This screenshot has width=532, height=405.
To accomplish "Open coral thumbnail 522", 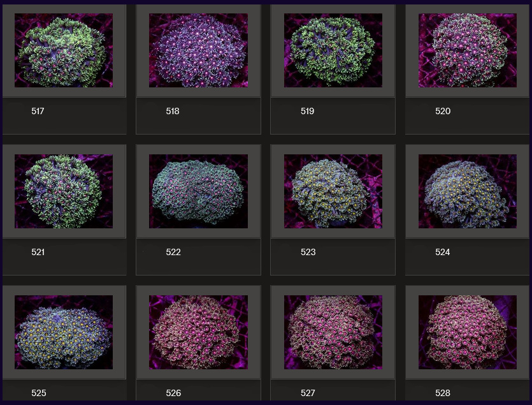I will pos(198,191).
